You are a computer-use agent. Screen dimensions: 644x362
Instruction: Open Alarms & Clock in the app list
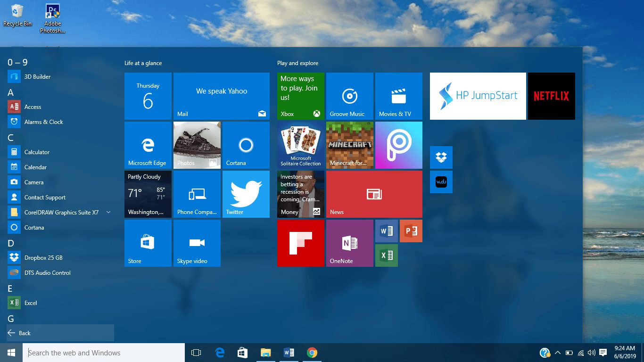pyautogui.click(x=60, y=122)
